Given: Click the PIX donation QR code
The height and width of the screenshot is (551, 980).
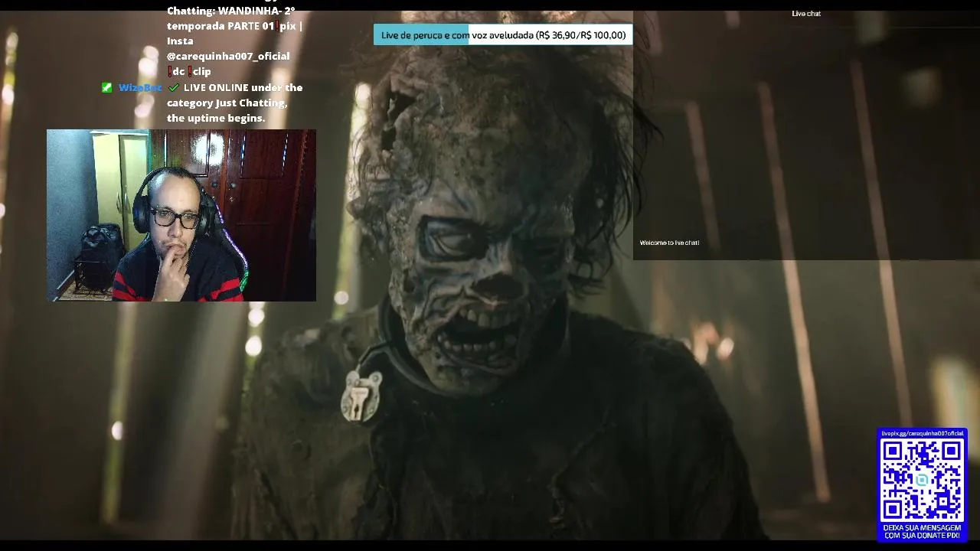Looking at the screenshot, I should click(x=922, y=480).
